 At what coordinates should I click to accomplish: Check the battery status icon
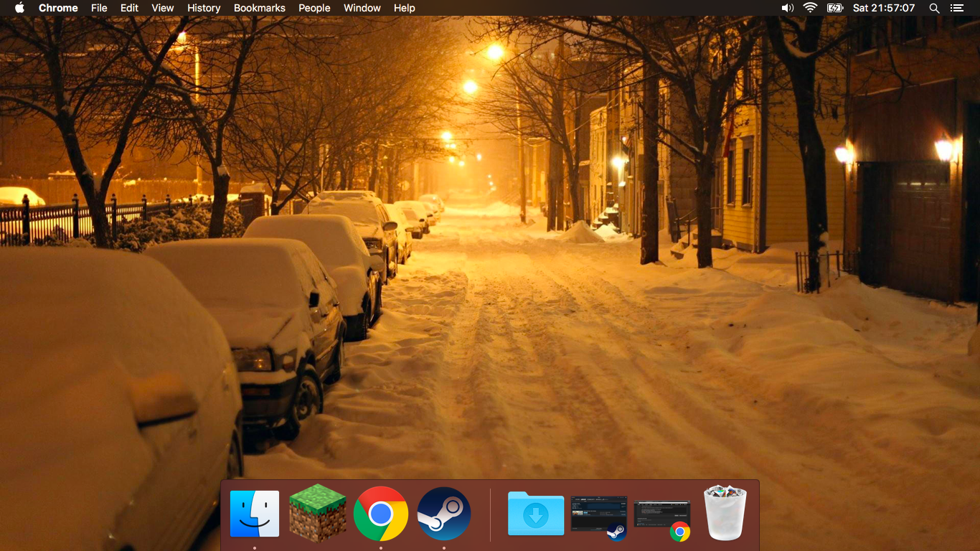834,8
